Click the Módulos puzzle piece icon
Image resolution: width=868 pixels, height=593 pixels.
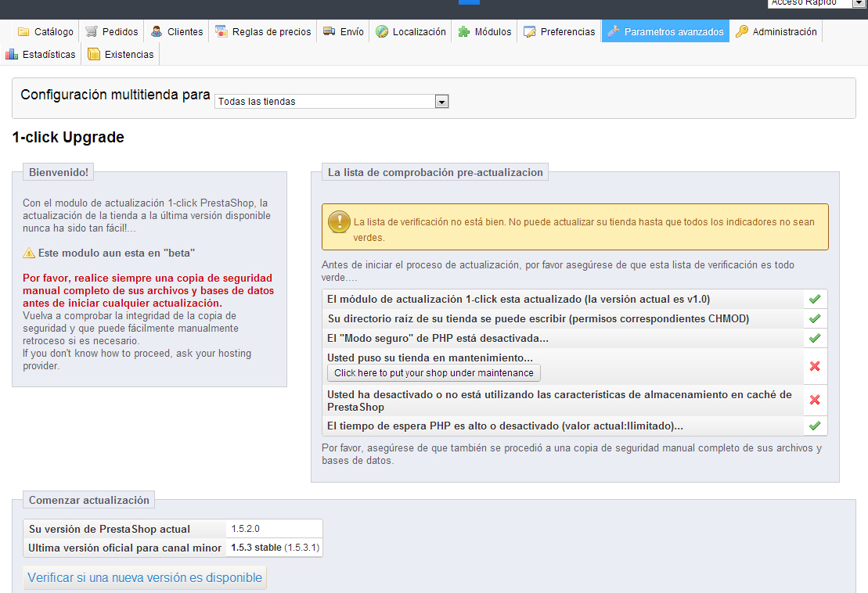point(464,31)
